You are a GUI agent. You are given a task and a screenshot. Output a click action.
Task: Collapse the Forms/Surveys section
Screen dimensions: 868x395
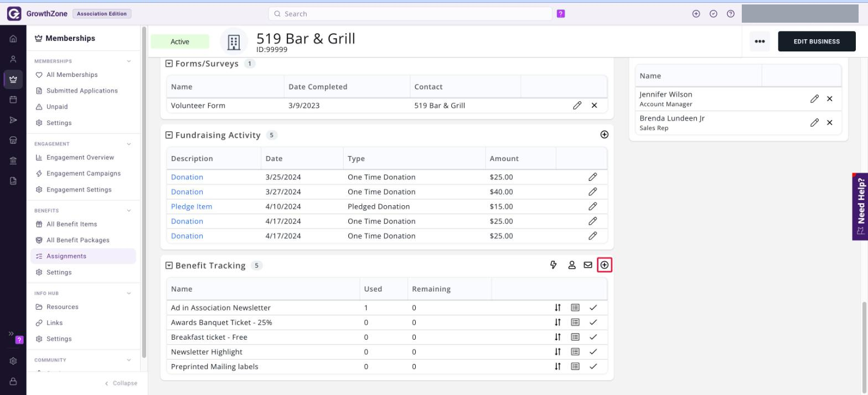(x=169, y=64)
